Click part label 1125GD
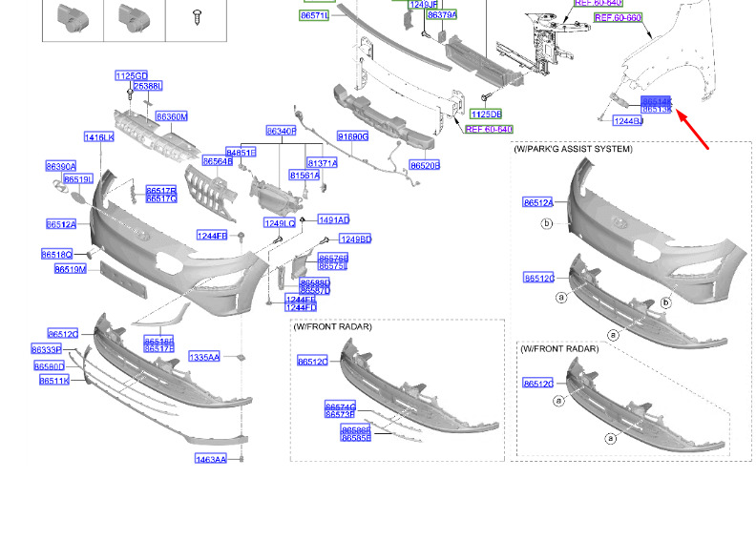 tap(131, 75)
